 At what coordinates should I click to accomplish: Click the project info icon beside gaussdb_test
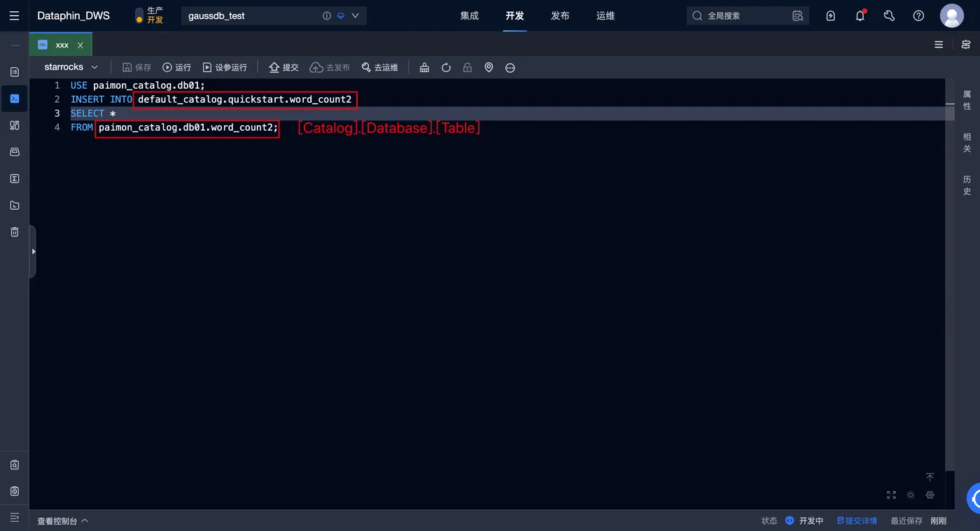point(327,15)
